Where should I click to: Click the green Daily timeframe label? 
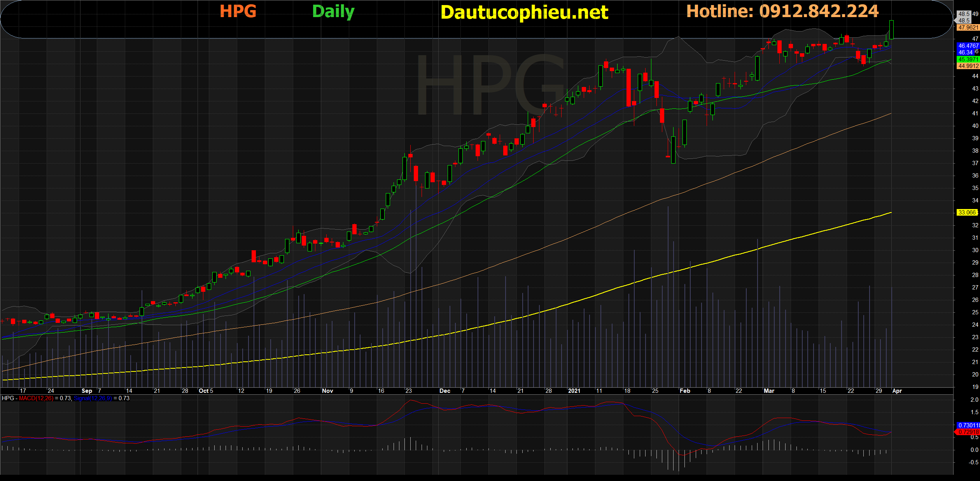pyautogui.click(x=333, y=12)
